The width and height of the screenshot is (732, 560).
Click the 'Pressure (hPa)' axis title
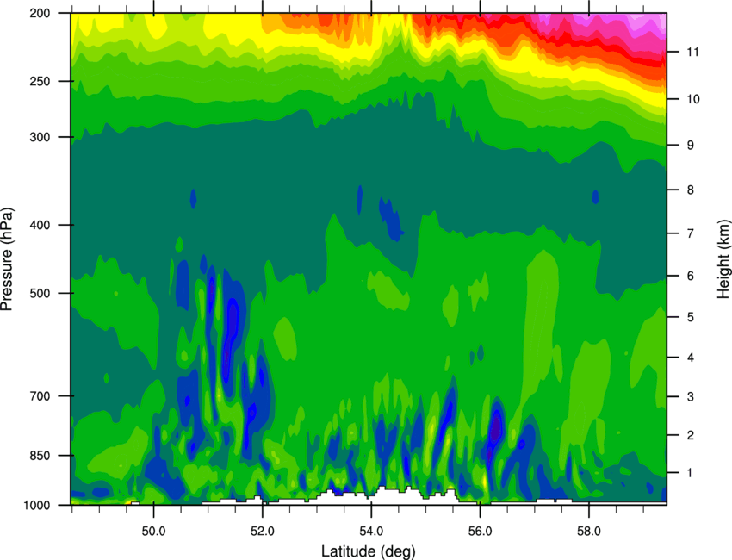click(7, 259)
